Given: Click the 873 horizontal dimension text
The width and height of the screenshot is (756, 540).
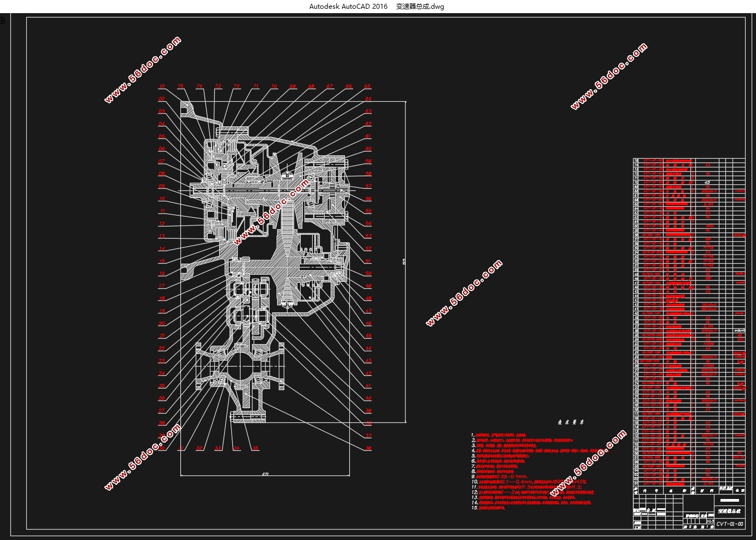Looking at the screenshot, I should click(x=265, y=474).
